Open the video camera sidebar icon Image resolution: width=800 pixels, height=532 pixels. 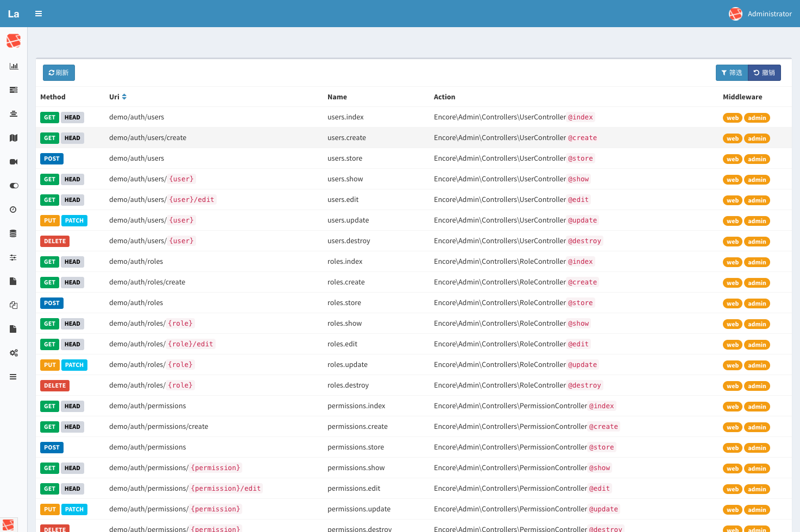coord(14,162)
